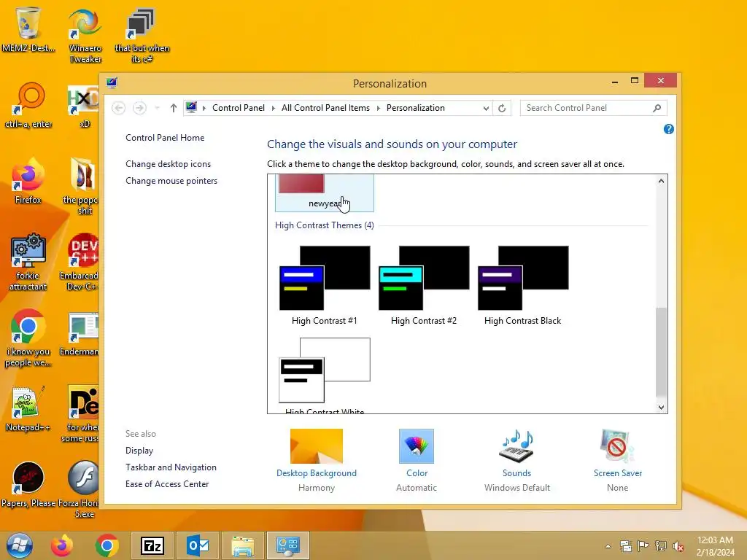
Task: Open the Screen Saver settings icon
Action: pos(617,446)
